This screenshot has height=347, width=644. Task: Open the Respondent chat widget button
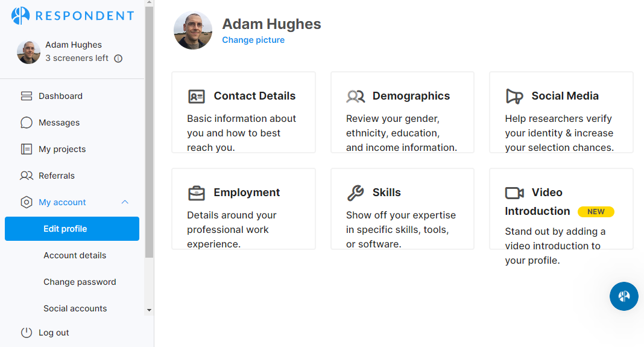[623, 296]
